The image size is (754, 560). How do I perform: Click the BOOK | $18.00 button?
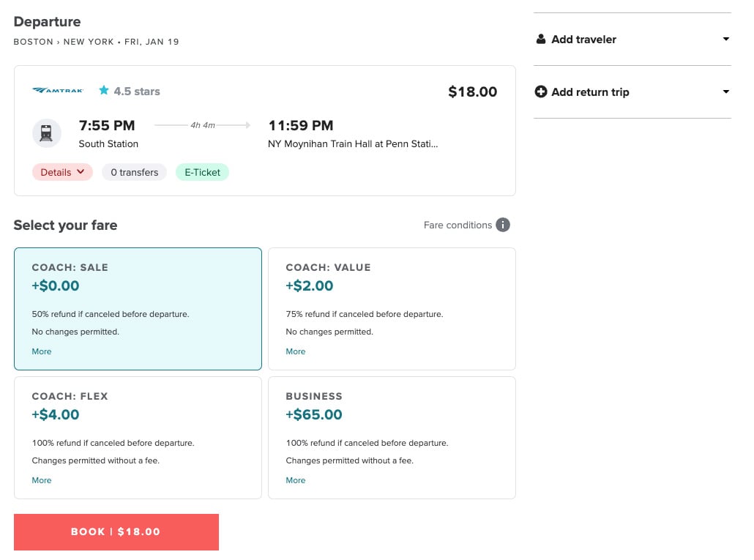click(x=116, y=531)
